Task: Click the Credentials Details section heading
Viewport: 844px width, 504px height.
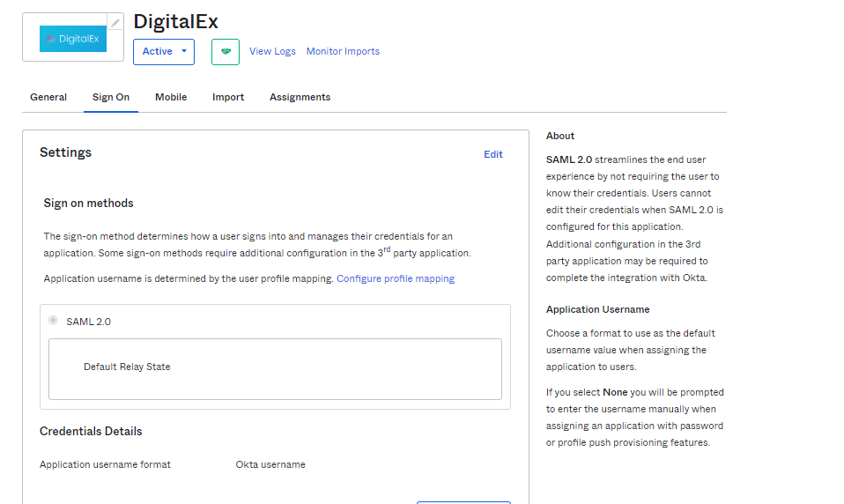Action: pyautogui.click(x=91, y=432)
